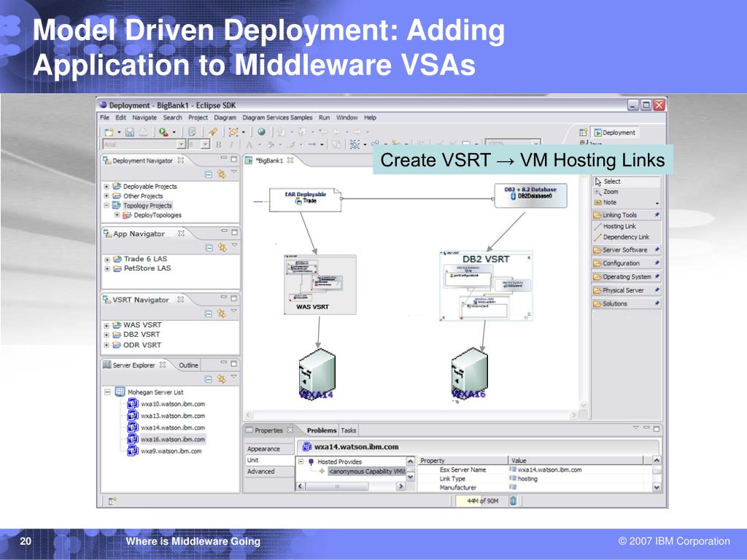Collapse all in Deployment Navigator
Image resolution: width=747 pixels, height=560 pixels.
pos(208,174)
